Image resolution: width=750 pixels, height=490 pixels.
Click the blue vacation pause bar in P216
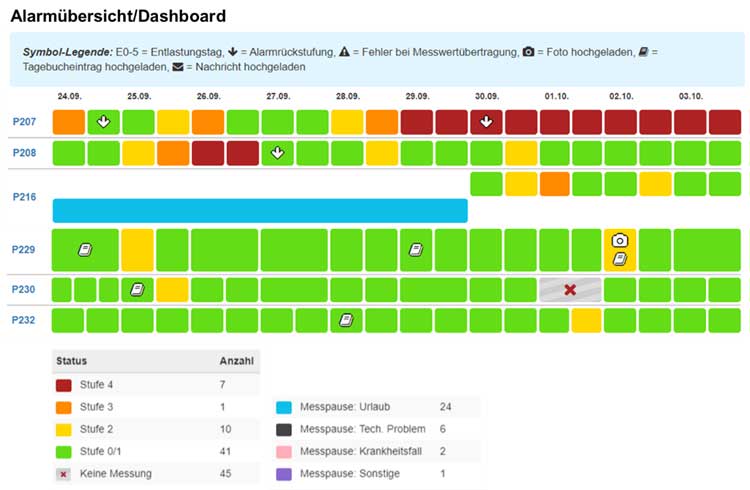click(x=260, y=210)
